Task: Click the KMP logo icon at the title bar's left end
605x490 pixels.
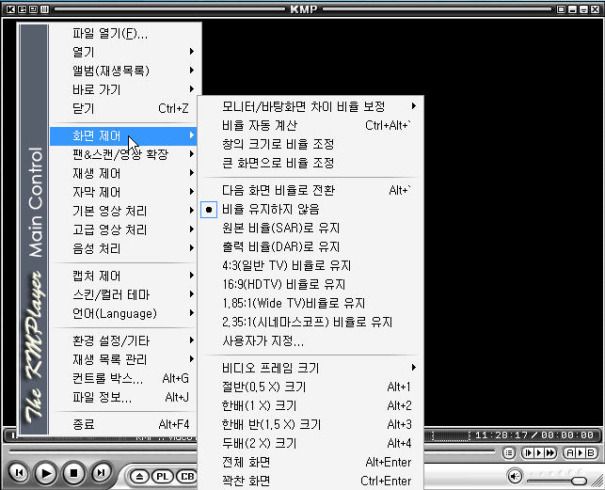Action: point(10,9)
